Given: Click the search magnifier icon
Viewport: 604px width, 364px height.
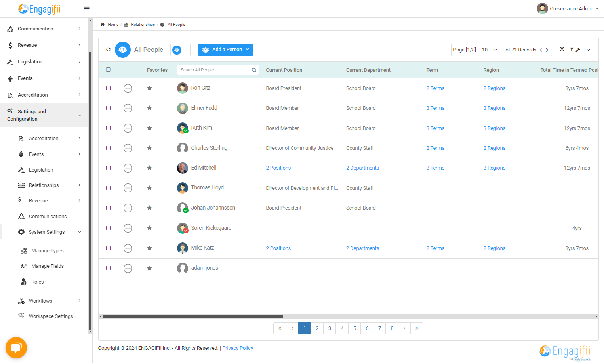Looking at the screenshot, I should 254,70.
